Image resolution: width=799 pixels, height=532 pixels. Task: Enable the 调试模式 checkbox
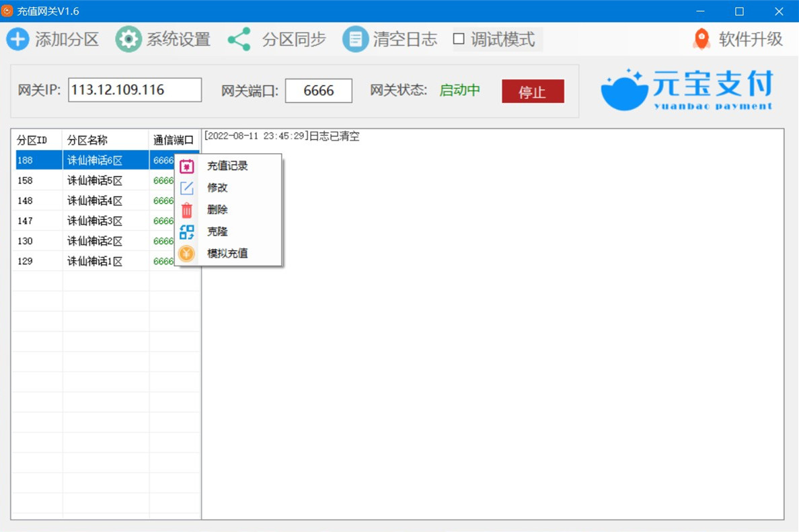[x=459, y=40]
